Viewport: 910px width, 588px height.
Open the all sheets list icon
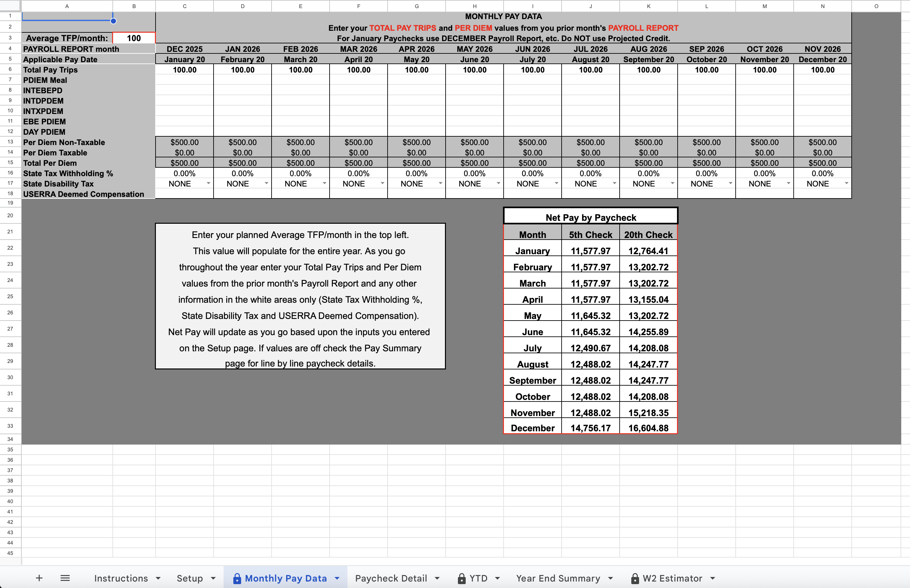(x=65, y=578)
